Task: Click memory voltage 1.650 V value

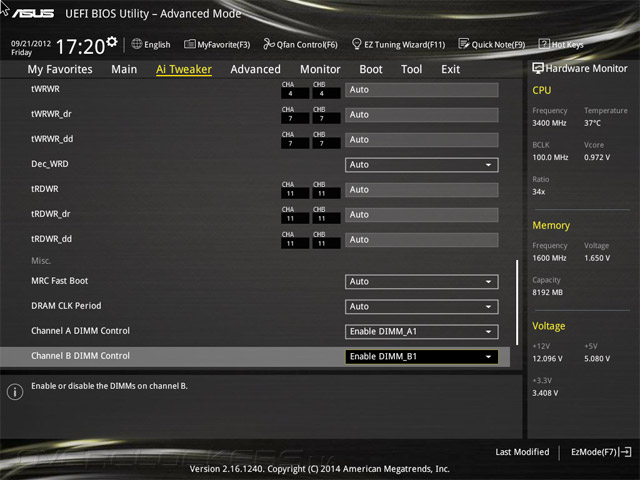Action: tap(597, 258)
